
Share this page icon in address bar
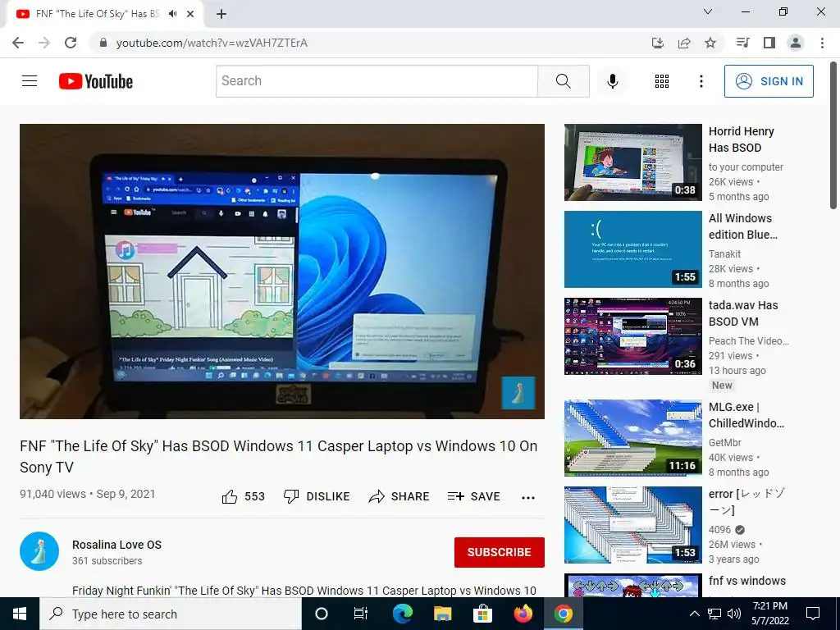coord(683,43)
